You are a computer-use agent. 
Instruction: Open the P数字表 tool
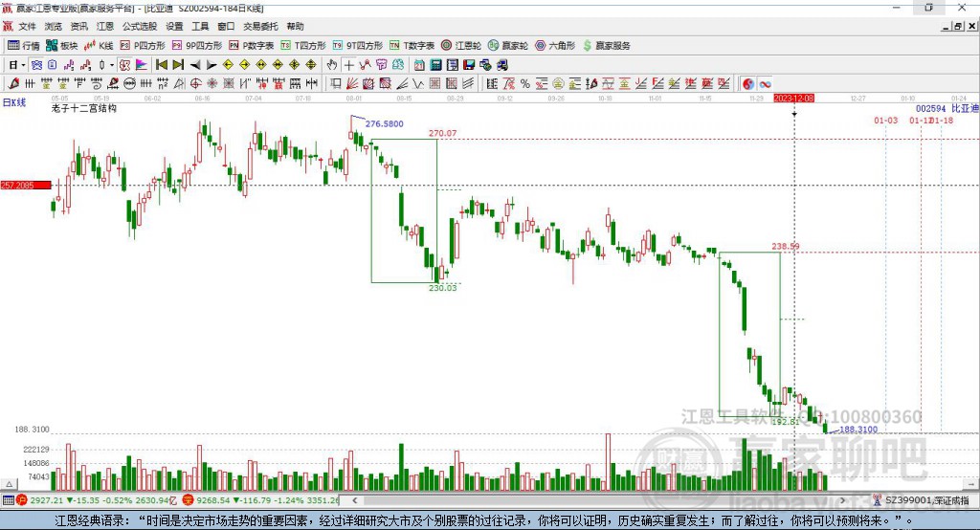(252, 46)
